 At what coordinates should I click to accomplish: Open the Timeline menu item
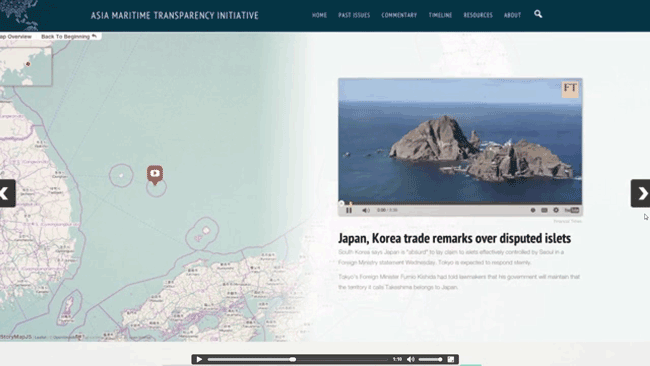click(x=440, y=15)
